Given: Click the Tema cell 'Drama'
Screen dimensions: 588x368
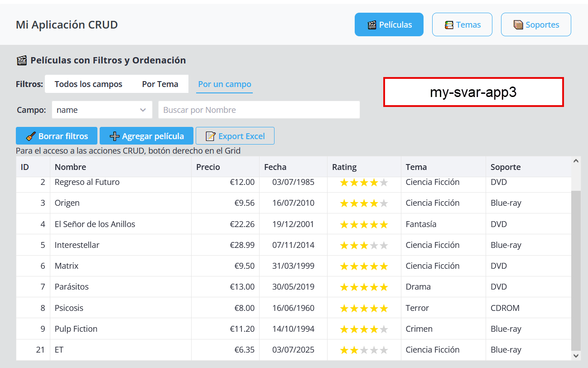Looking at the screenshot, I should pyautogui.click(x=443, y=287).
